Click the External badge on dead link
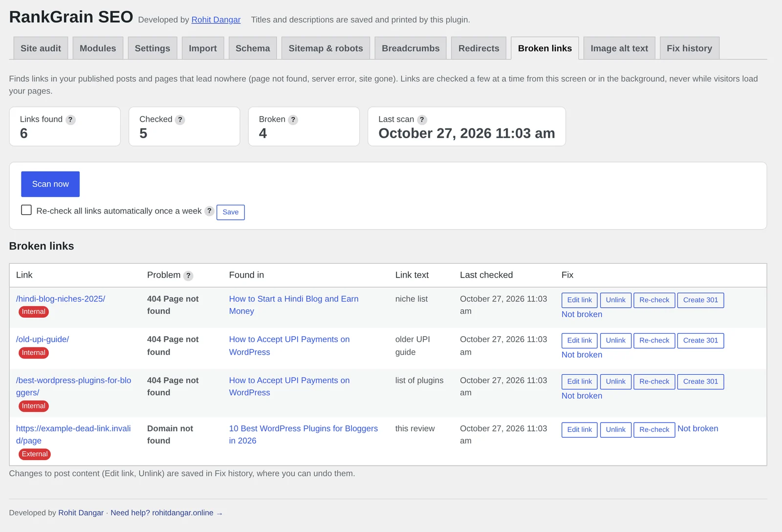Image resolution: width=782 pixels, height=532 pixels. tap(35, 454)
